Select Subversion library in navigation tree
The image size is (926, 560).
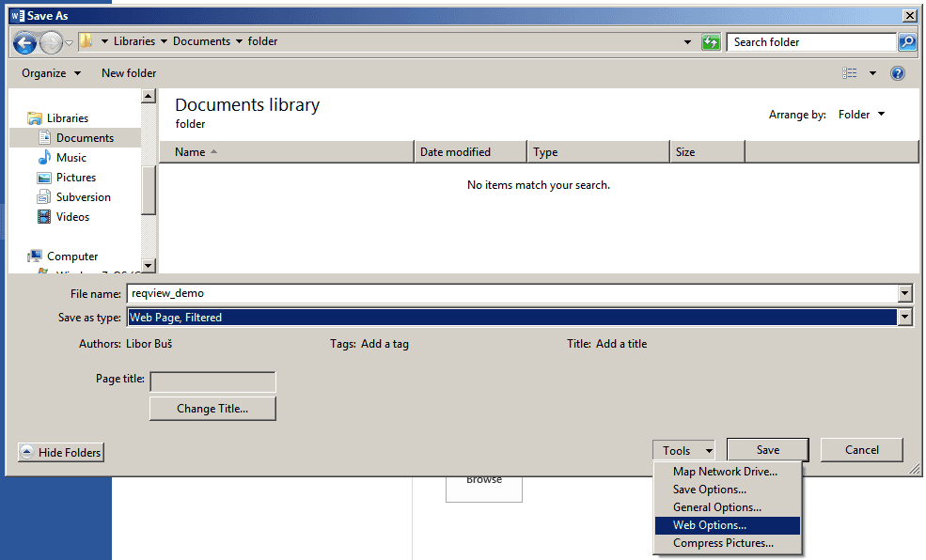point(84,197)
